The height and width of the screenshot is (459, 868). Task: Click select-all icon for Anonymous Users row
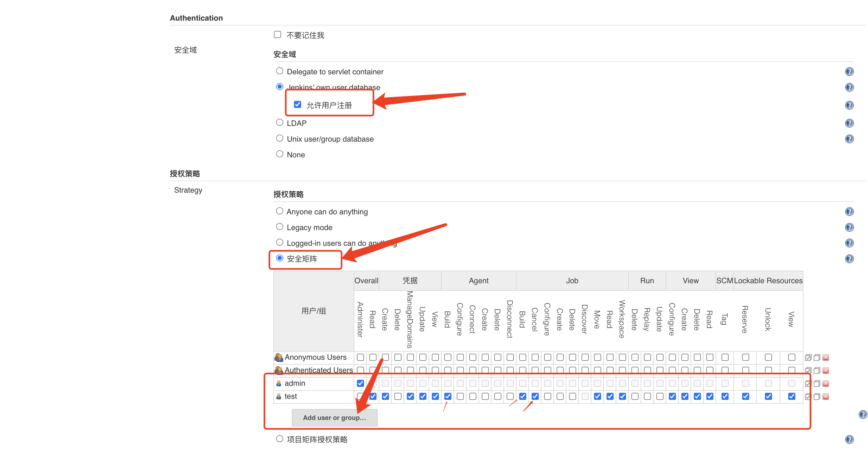click(808, 358)
